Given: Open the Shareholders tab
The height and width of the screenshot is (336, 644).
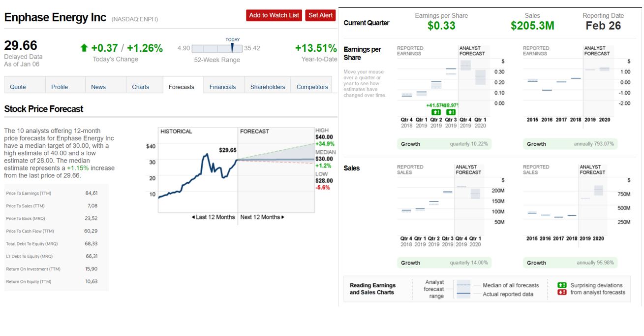Looking at the screenshot, I should coord(267,87).
